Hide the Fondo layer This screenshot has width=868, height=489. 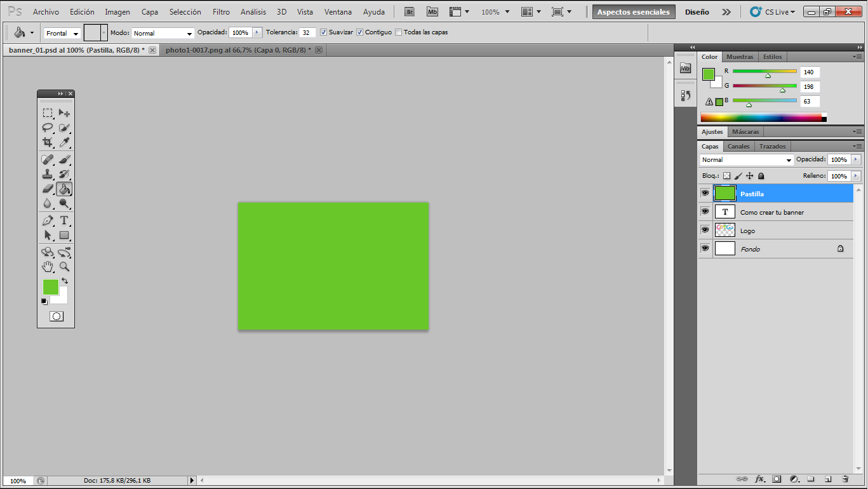(x=705, y=248)
